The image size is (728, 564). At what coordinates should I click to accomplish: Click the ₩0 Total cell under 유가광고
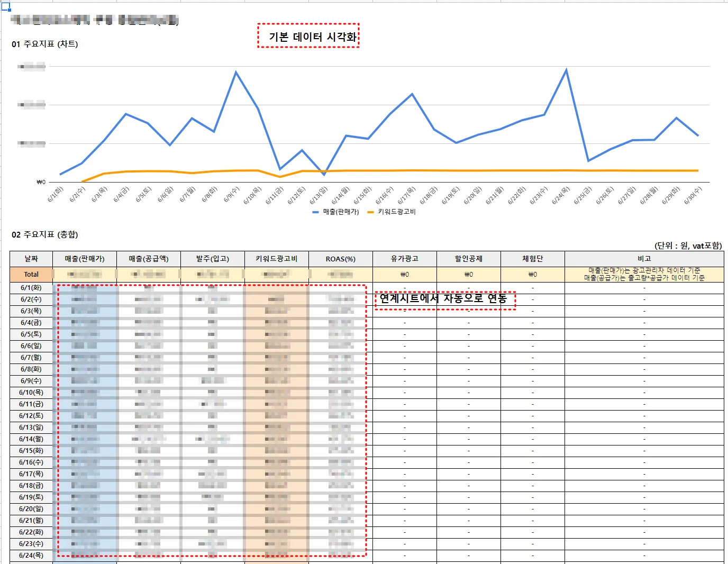tap(405, 274)
